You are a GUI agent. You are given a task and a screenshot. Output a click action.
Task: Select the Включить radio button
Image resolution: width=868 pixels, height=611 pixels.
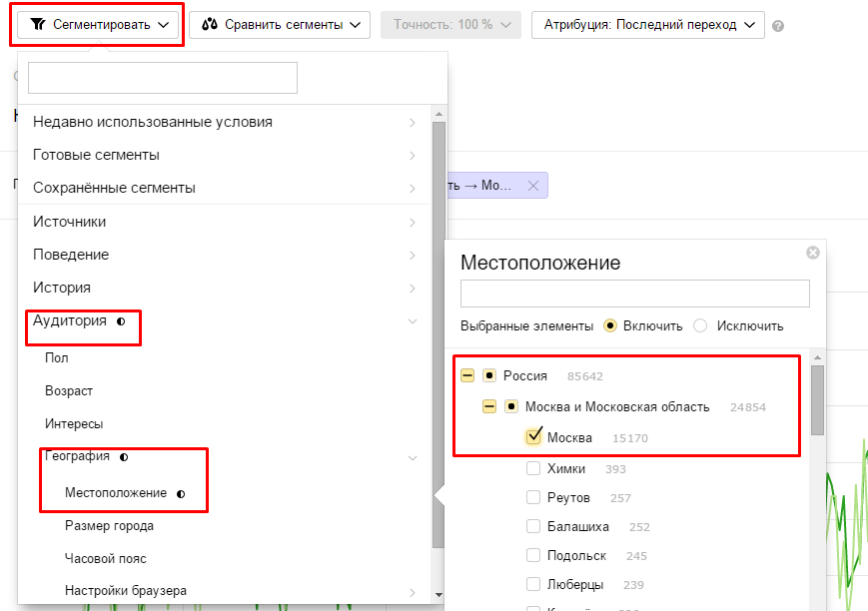coord(610,326)
